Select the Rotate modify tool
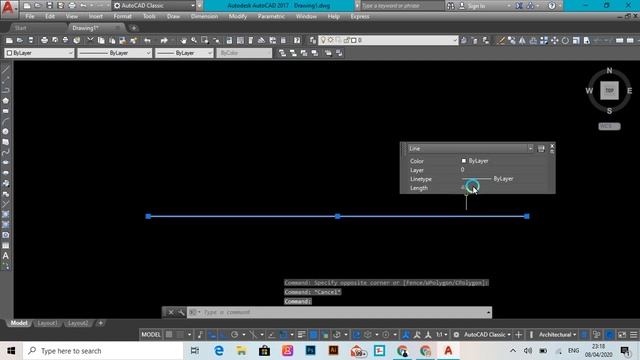Viewport: 640px width, 360px height. [x=565, y=40]
